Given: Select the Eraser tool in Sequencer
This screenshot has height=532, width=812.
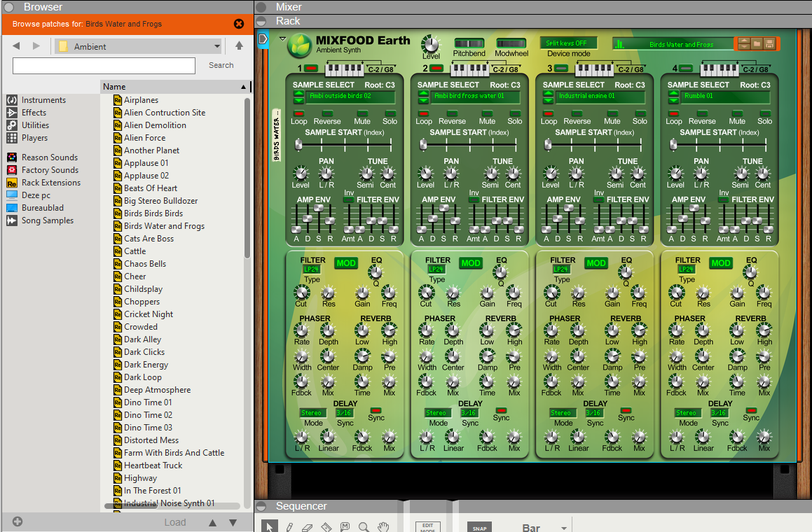Looking at the screenshot, I should click(x=307, y=527).
